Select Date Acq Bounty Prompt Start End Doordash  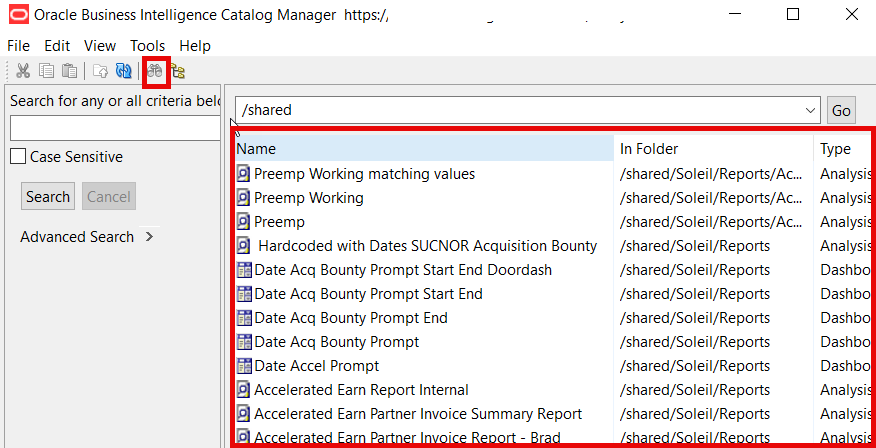click(403, 270)
